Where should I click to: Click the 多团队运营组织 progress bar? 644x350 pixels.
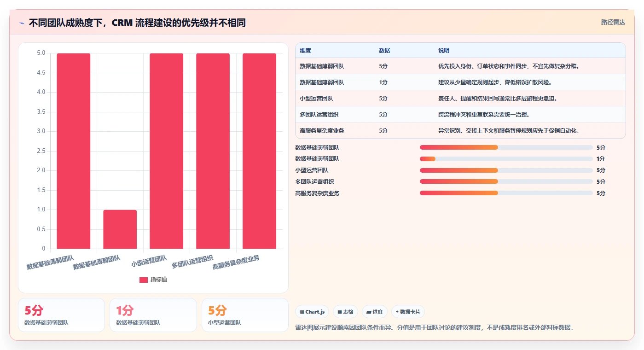506,181
